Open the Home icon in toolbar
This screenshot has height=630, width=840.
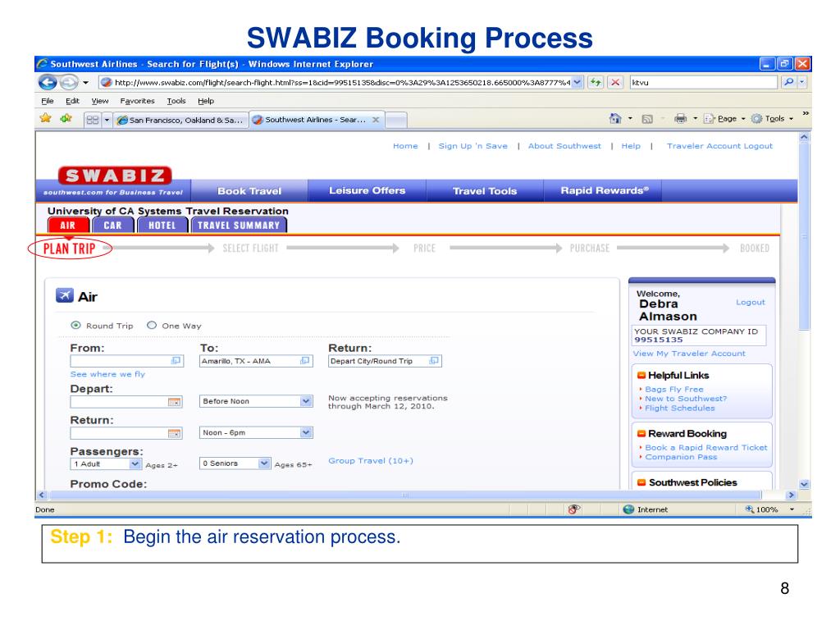pos(615,118)
